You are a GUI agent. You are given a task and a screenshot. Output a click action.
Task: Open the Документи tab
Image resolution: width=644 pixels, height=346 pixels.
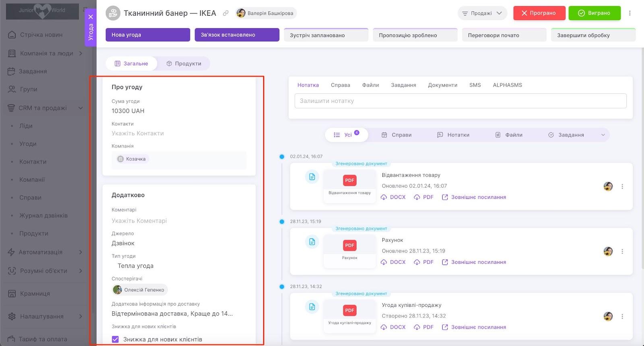point(443,85)
